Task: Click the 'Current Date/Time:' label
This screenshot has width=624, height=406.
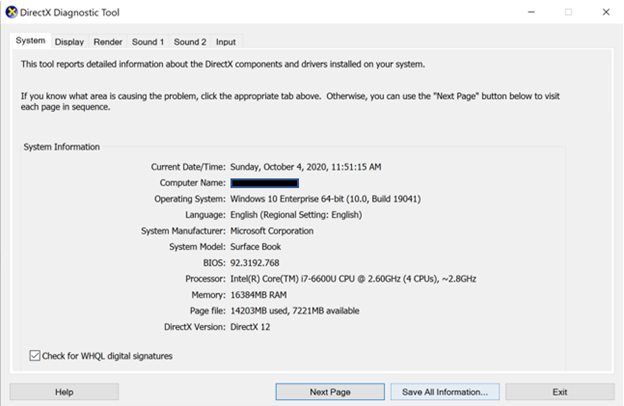Action: (x=188, y=167)
